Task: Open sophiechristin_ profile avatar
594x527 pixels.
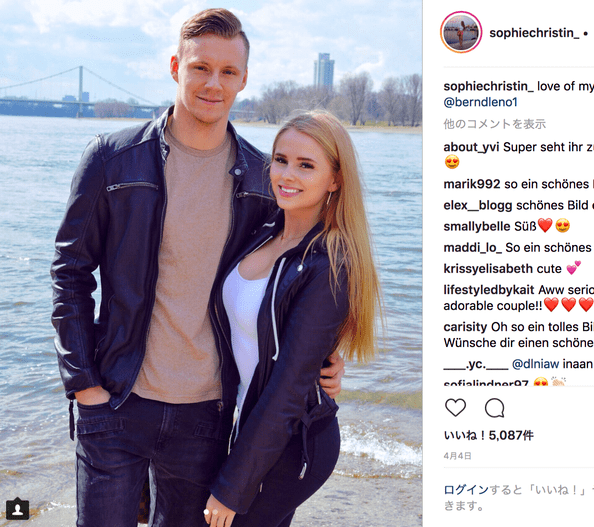Action: (x=461, y=33)
